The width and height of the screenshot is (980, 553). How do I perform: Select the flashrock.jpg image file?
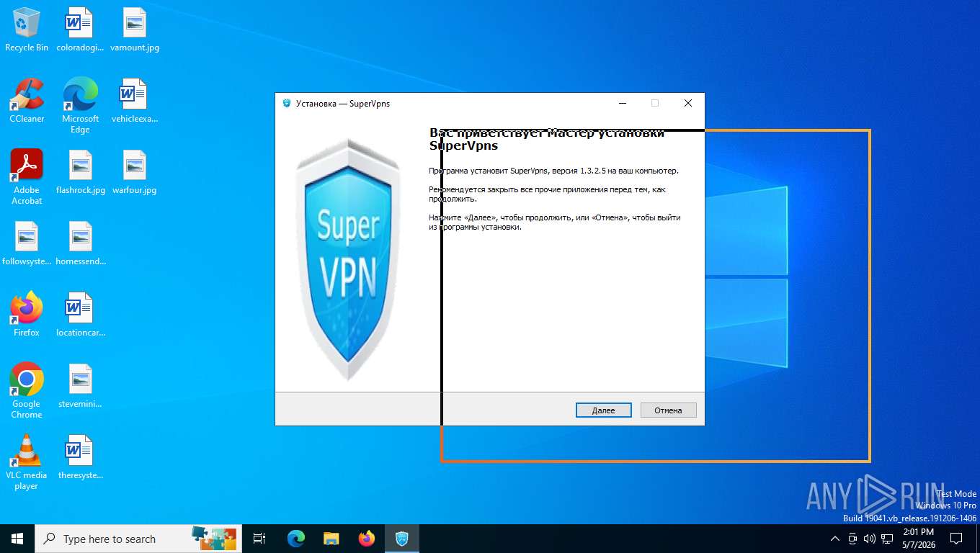[x=81, y=172]
